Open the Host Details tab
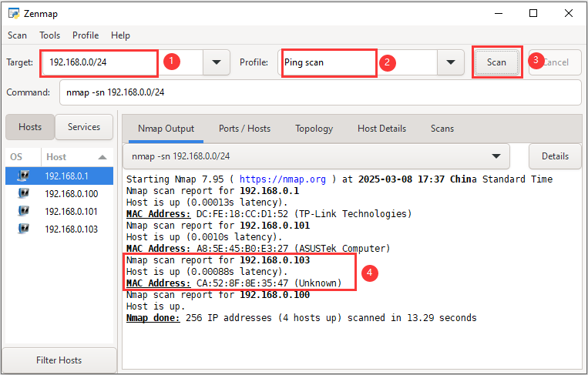Screen dimensions: 588x375 pos(381,129)
